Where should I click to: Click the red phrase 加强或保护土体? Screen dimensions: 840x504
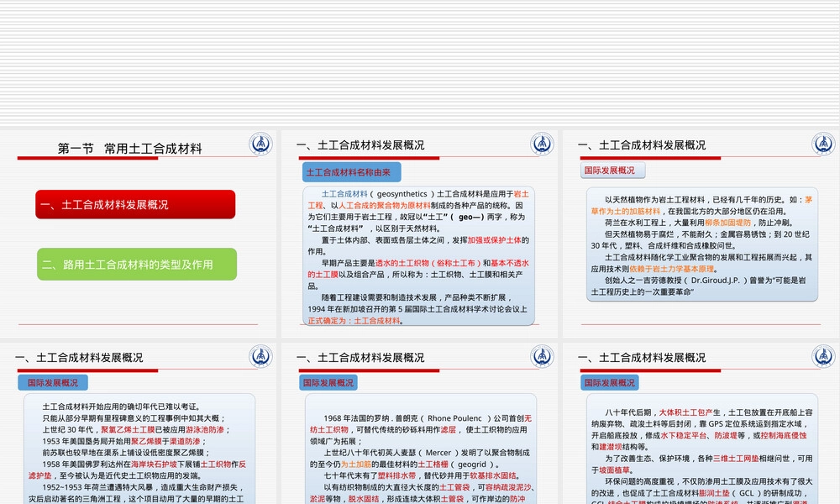click(x=495, y=240)
